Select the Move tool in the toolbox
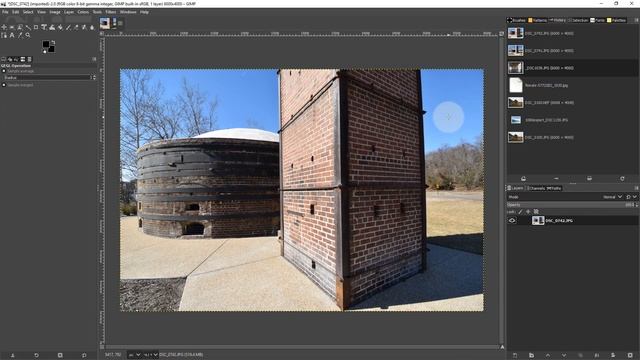640x360 pixels. click(4, 27)
